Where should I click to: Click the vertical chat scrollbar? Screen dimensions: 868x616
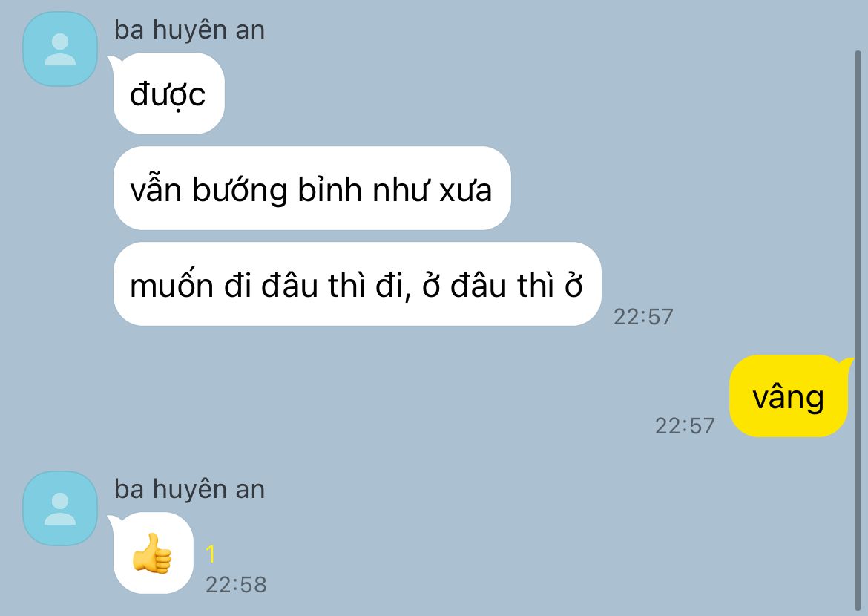pos(858,331)
